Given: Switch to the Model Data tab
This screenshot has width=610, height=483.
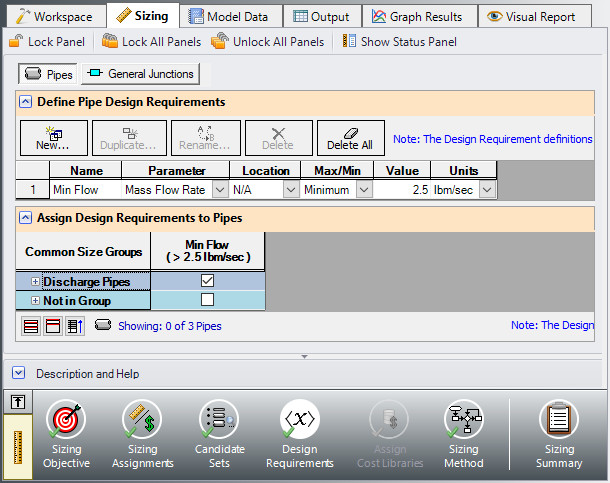Looking at the screenshot, I should tap(229, 16).
